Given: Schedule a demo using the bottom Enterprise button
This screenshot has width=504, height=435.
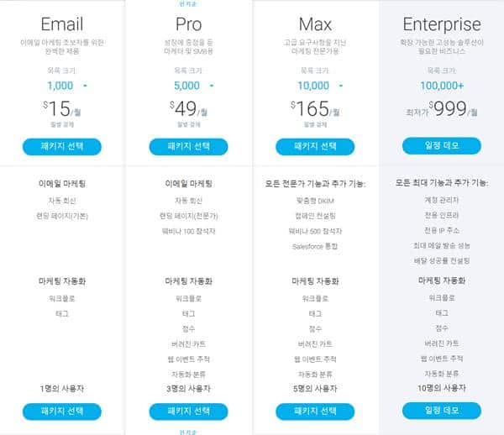Looking at the screenshot, I should [x=442, y=411].
